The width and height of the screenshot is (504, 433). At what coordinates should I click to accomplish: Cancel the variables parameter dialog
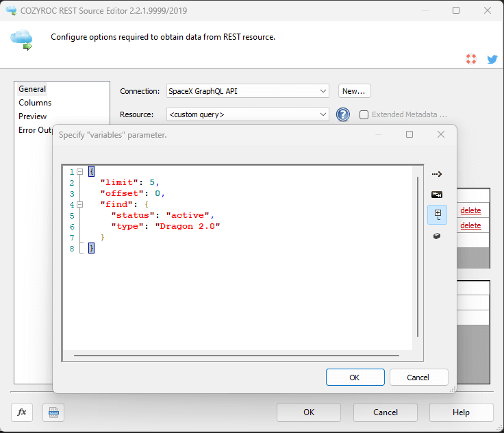[x=418, y=377]
